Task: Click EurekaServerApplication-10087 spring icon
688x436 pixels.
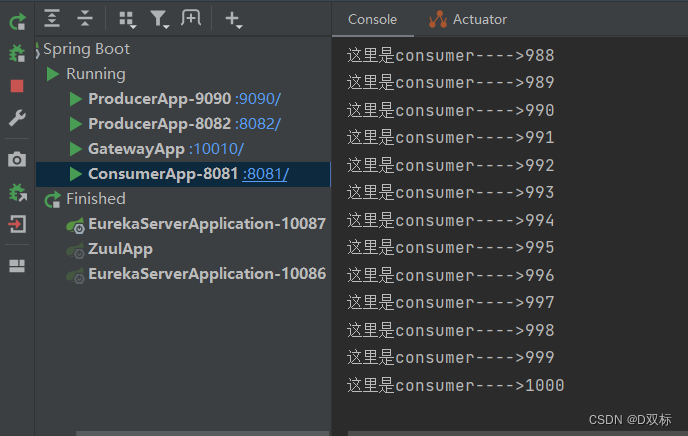Action: (x=75, y=226)
